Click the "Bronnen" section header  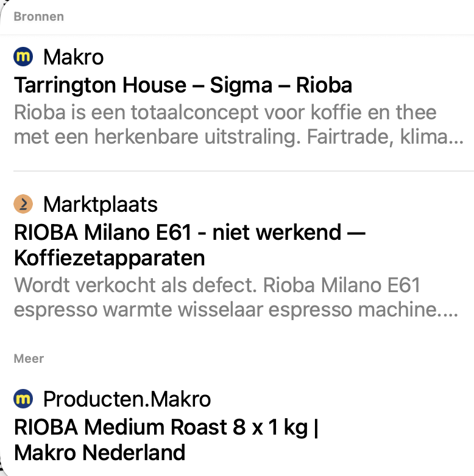(38, 16)
